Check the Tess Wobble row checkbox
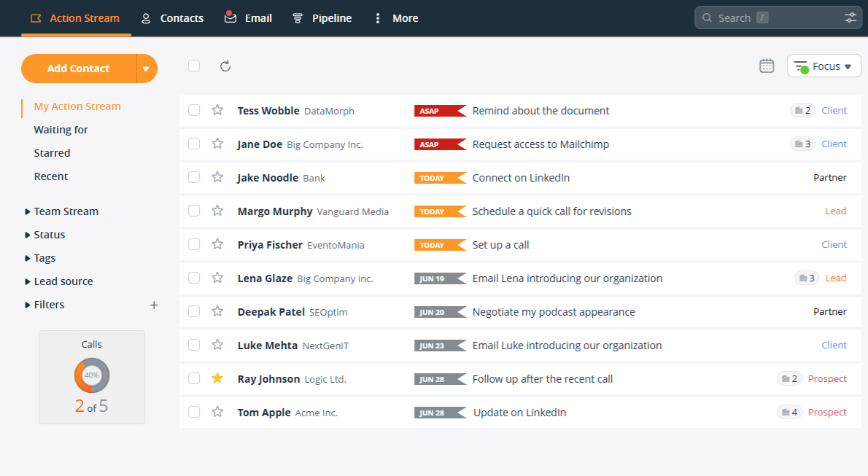Image resolution: width=868 pixels, height=476 pixels. [x=194, y=110]
